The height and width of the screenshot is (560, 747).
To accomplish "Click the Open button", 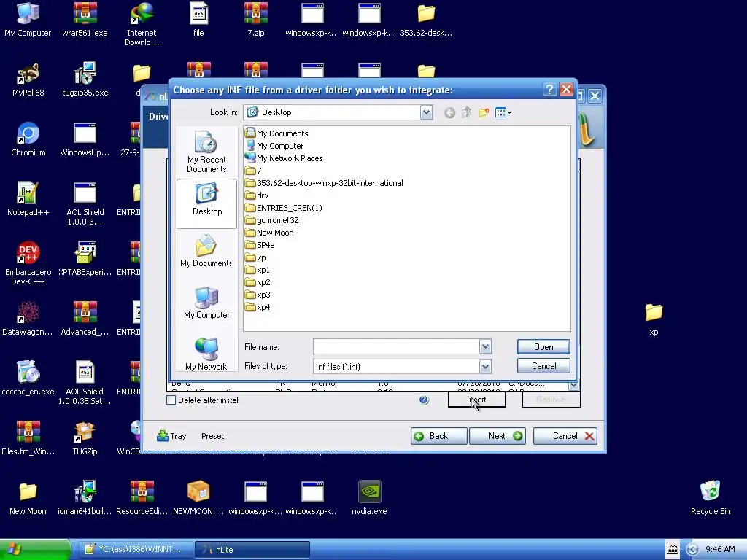I will pos(543,346).
